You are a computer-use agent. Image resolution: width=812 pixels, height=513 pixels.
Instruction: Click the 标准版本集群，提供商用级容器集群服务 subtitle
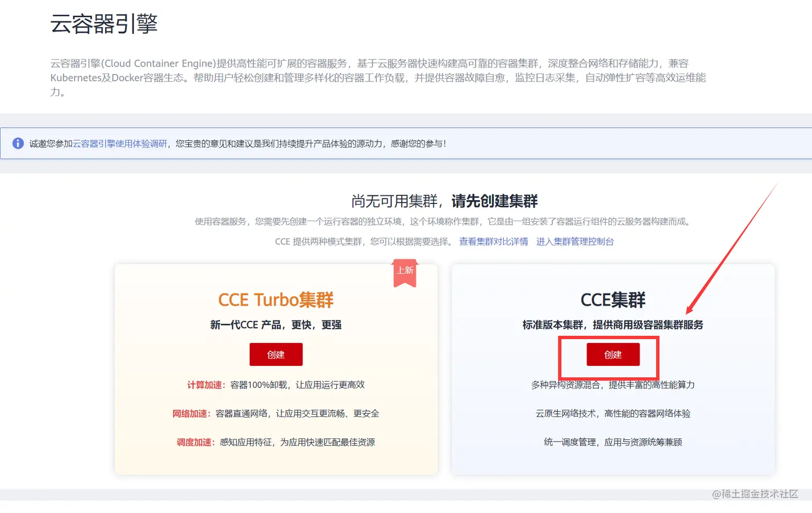click(x=613, y=325)
